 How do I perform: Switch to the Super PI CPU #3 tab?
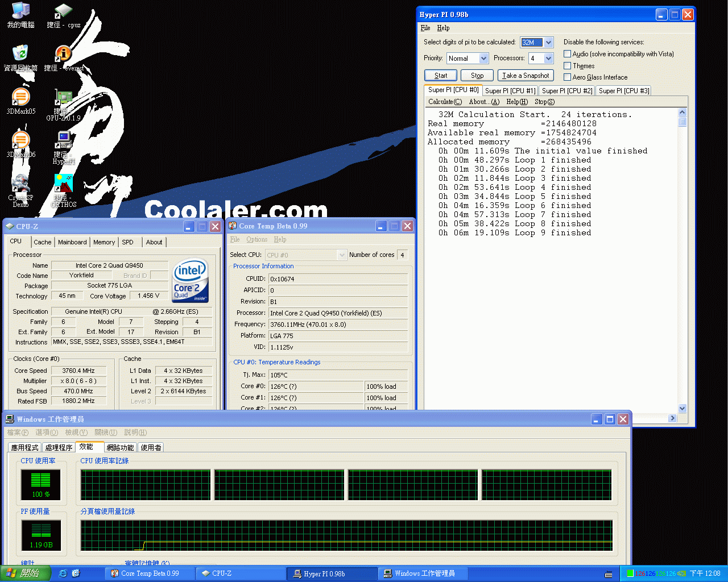click(624, 91)
